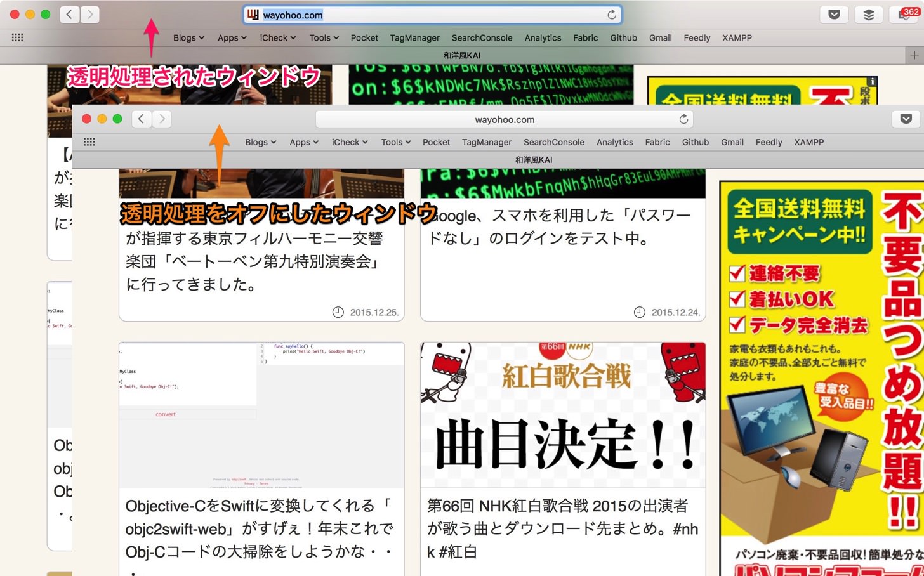Click address field showing wayohoo.com in rear window

(x=432, y=15)
